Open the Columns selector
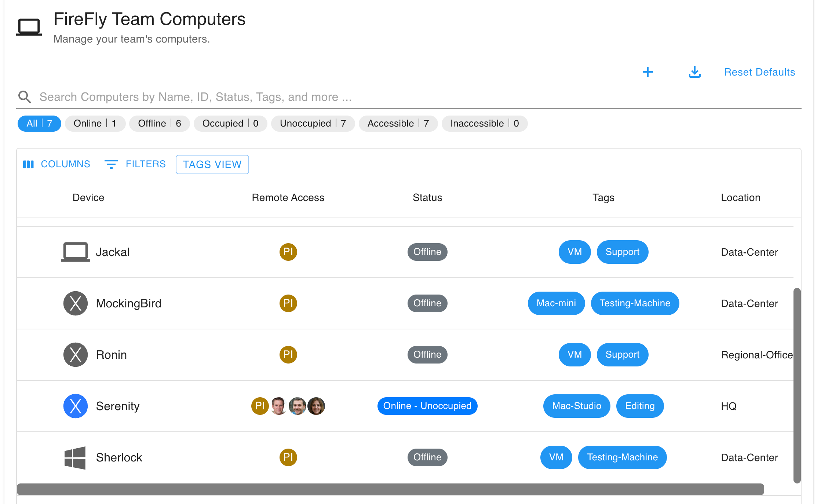This screenshot has width=821, height=504. pos(56,164)
